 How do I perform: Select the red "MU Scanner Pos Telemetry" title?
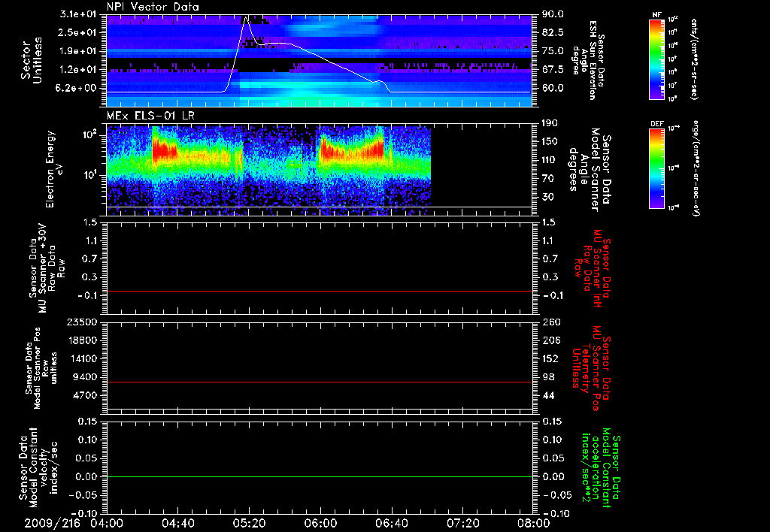[591, 368]
